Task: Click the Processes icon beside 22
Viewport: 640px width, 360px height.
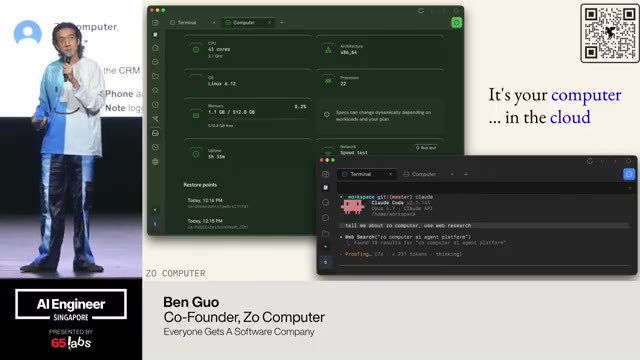Action: click(x=328, y=81)
